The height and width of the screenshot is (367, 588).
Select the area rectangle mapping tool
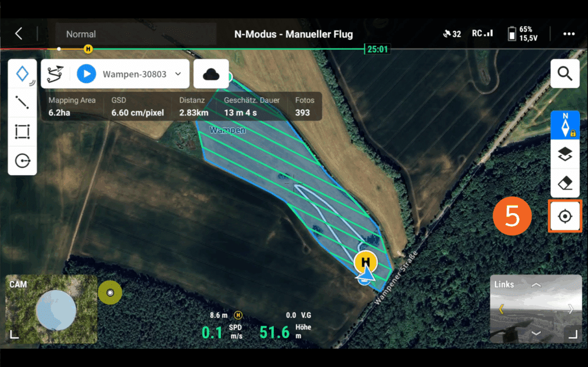22,132
